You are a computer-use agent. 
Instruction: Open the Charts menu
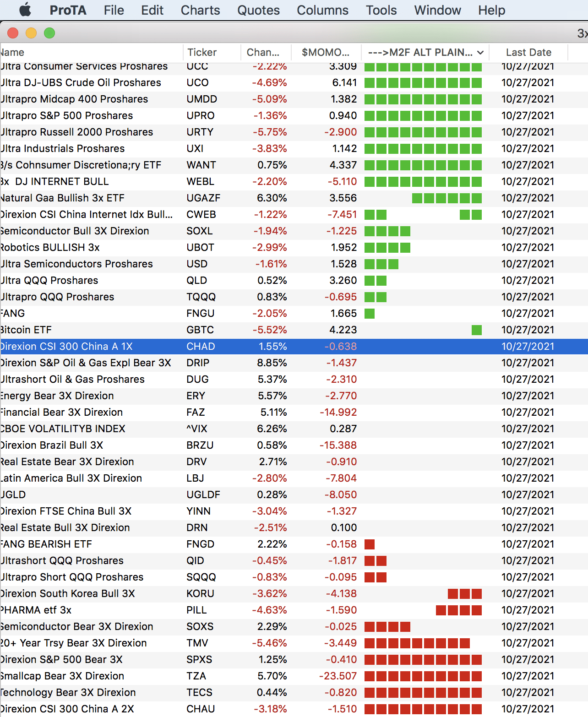200,10
